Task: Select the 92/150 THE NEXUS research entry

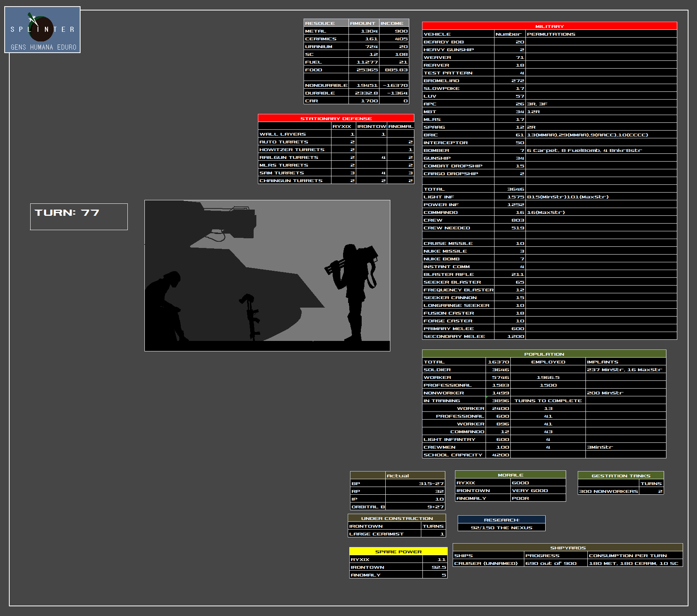Action: click(x=501, y=528)
